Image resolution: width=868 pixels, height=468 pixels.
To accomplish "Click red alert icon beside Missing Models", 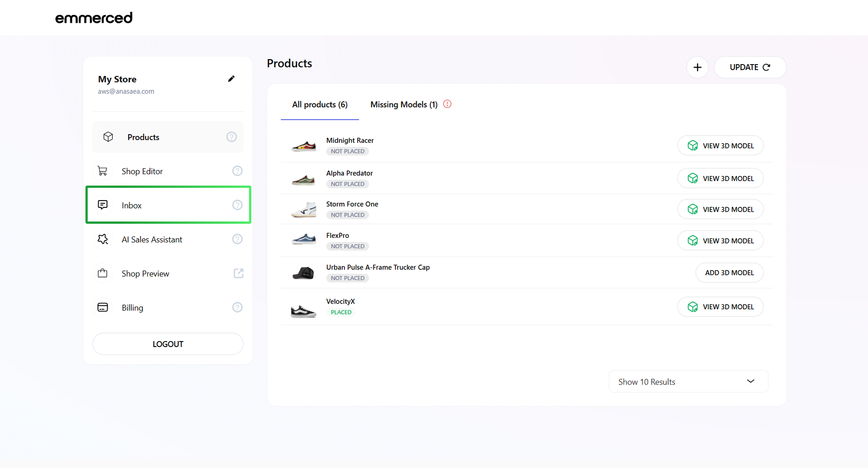I will coord(447,104).
